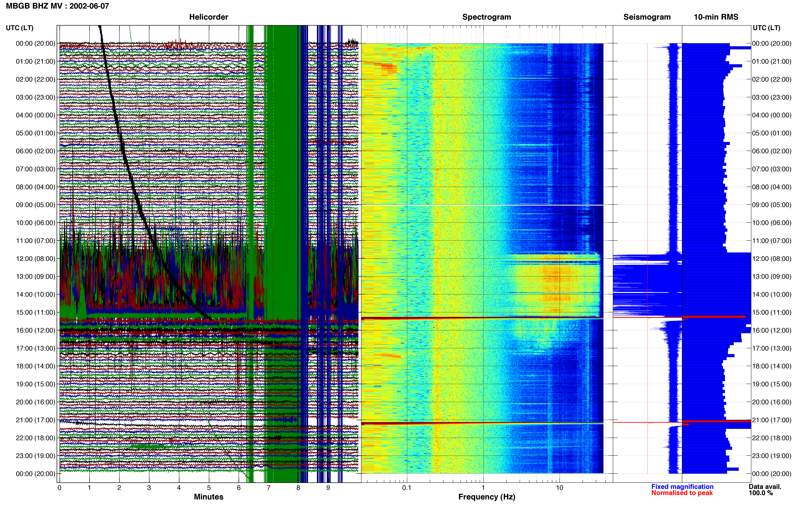This screenshot has width=812, height=508.
Task: Click left time label '15:00 (11:00)'
Action: 36,313
